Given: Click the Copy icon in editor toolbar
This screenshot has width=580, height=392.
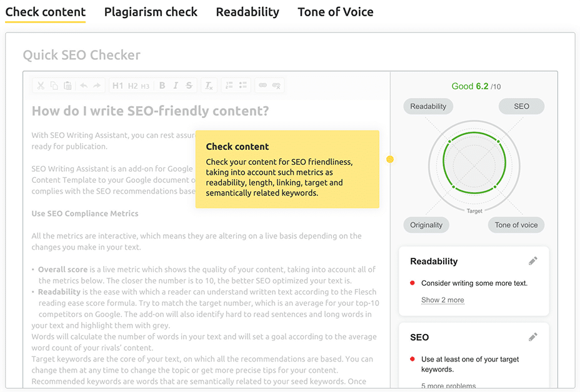Looking at the screenshot, I should click(54, 86).
